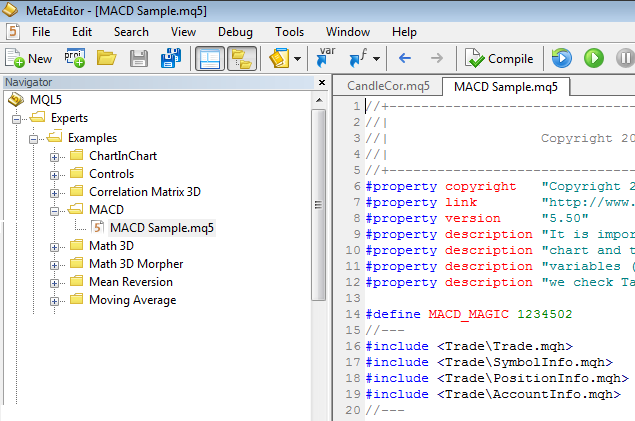
Task: Select the Controls tree item
Action: tap(111, 174)
